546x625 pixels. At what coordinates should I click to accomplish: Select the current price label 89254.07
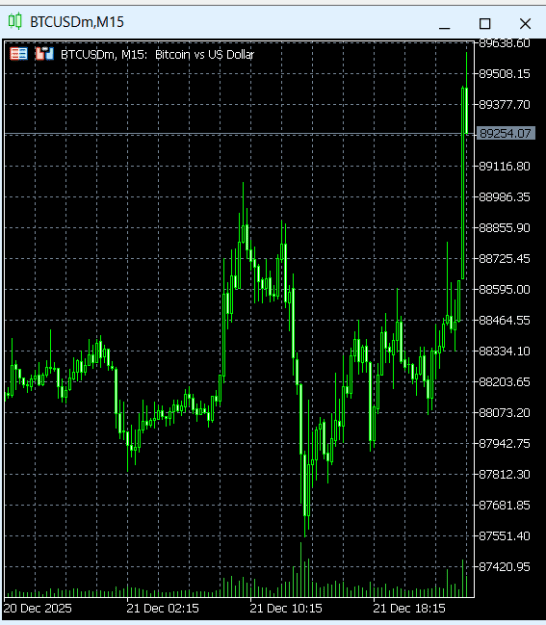tap(505, 133)
